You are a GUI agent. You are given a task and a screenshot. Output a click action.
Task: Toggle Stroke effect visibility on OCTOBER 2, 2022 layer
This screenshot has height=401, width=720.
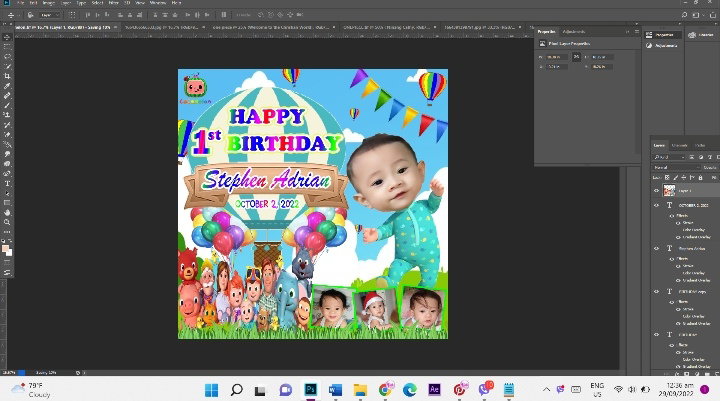(x=678, y=223)
